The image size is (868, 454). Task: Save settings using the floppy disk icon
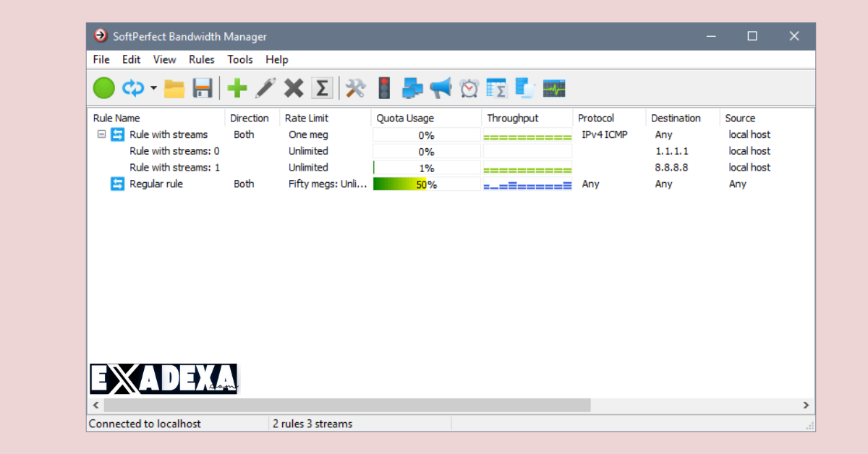pyautogui.click(x=203, y=87)
